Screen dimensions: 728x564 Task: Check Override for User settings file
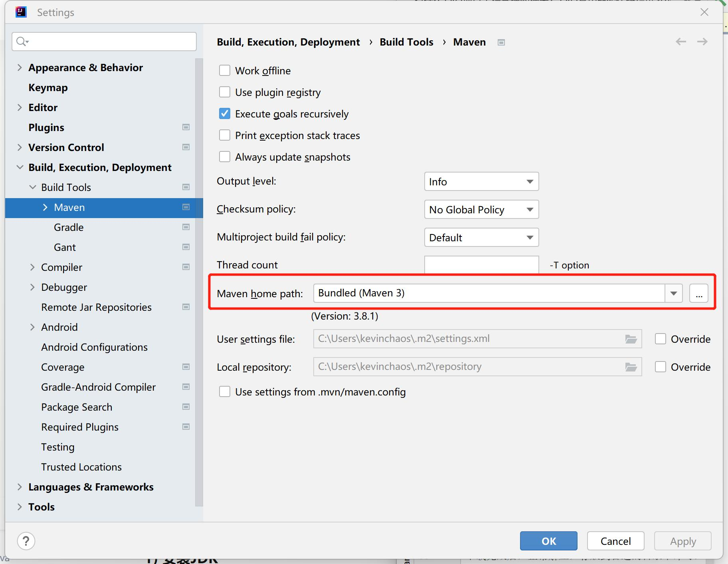point(661,339)
